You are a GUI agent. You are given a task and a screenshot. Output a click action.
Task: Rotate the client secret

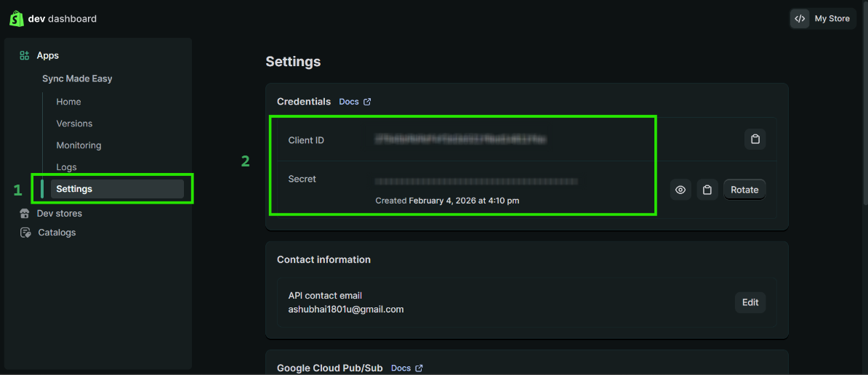coord(744,190)
